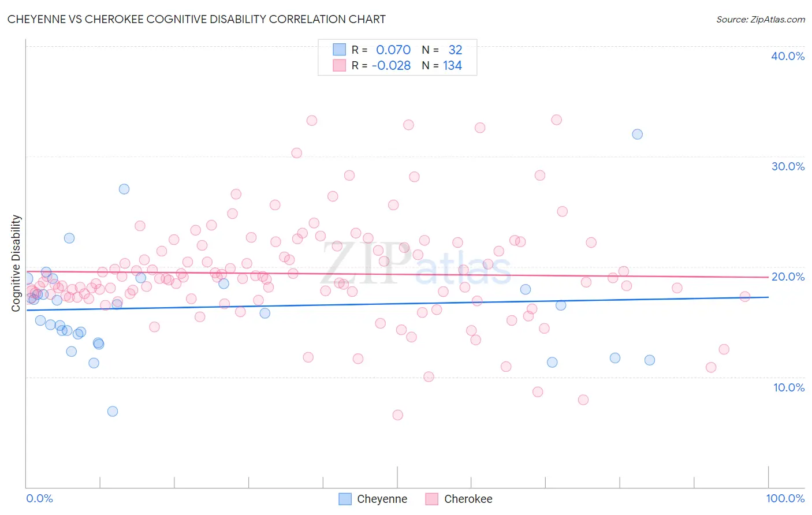
Task: Click the lowest Cheyenne point near 7%
Action: click(113, 411)
